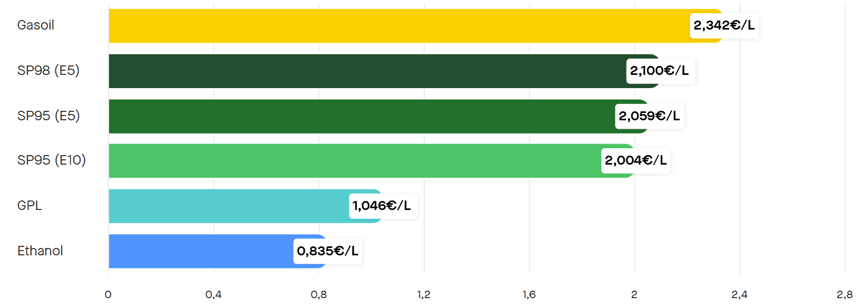Select the 2,342€/L price label

coord(724,25)
